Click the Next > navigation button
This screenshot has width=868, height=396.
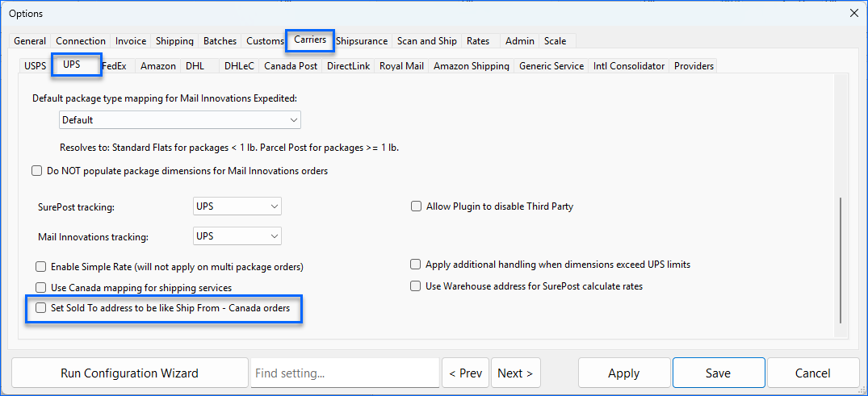coord(515,373)
